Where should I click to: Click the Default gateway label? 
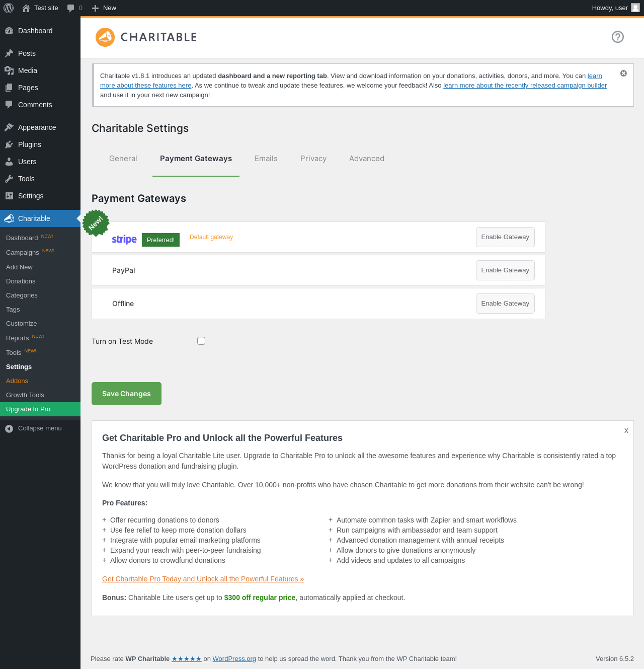tap(211, 237)
